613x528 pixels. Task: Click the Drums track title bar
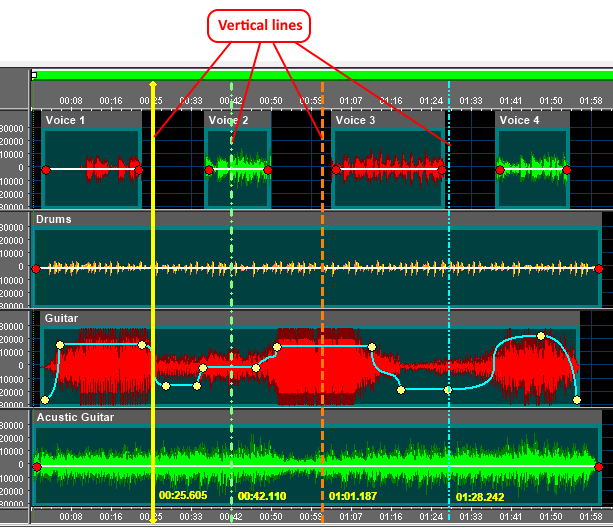pos(53,219)
